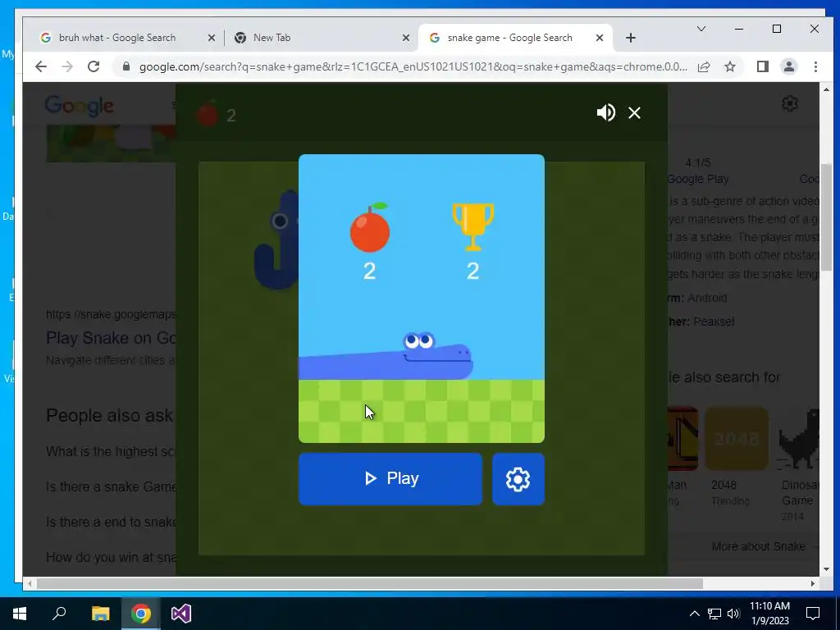Go to Google homepage logo
The height and width of the screenshot is (630, 840).
coord(79,106)
